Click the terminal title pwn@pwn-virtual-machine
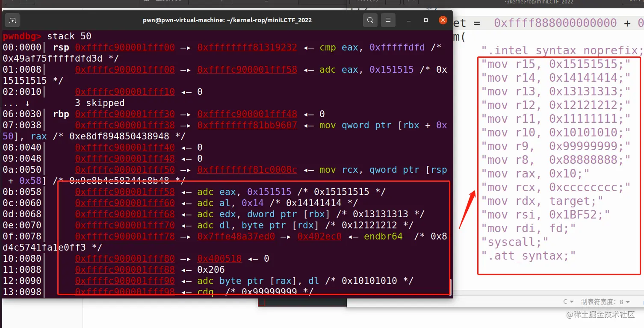This screenshot has height=328, width=644. [x=227, y=20]
